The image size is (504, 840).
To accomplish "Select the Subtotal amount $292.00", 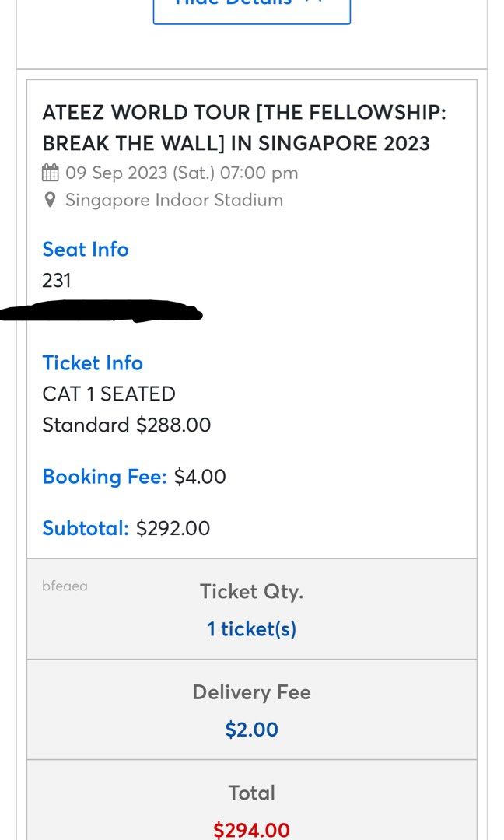I will tap(174, 528).
